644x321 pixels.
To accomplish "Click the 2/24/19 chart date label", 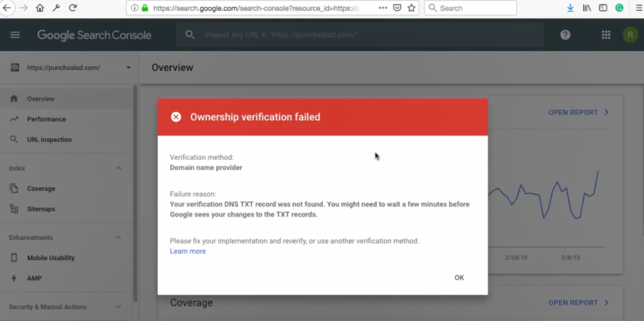I will pos(516,257).
